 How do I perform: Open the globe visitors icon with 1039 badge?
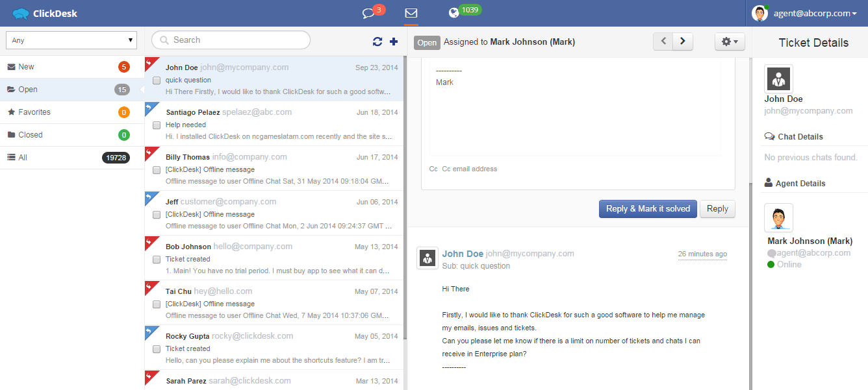tap(454, 13)
